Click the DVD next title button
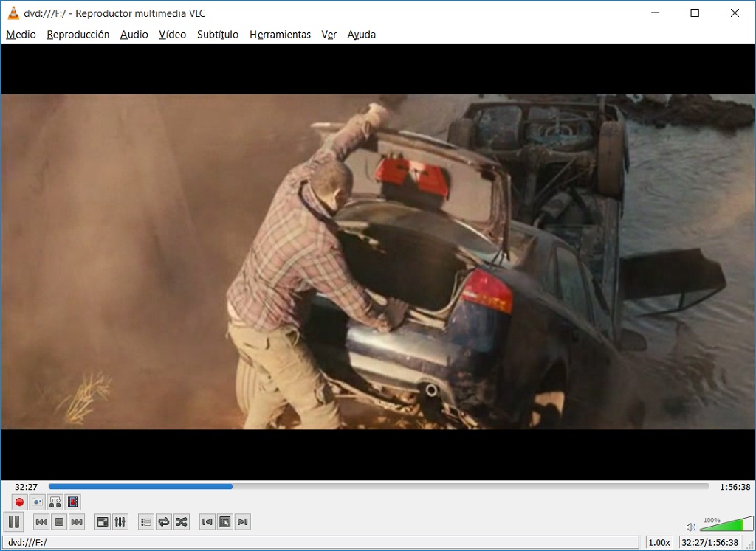 click(243, 521)
